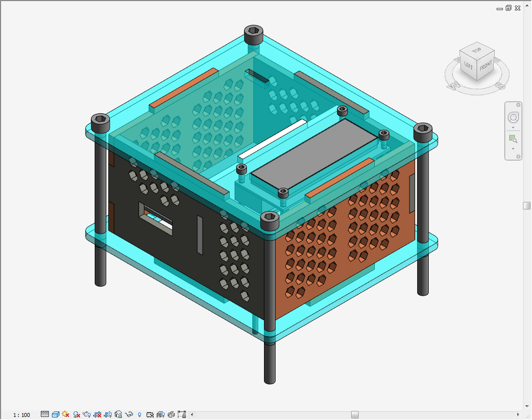Screen dimensions: 532x420
Task: Toggle the Crop View setting
Action: click(x=97, y=414)
